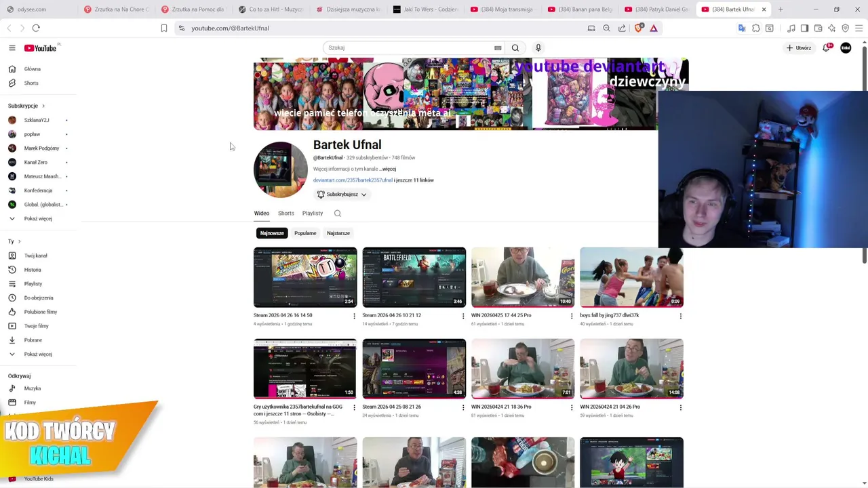The width and height of the screenshot is (868, 488).
Task: Bookmark this page with bookmark icon
Action: pyautogui.click(x=164, y=28)
